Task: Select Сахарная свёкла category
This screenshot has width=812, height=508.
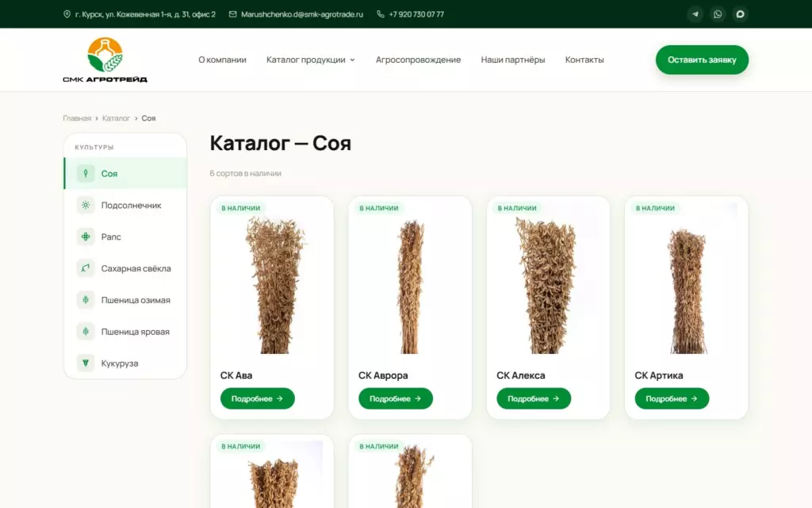Action: click(x=125, y=268)
